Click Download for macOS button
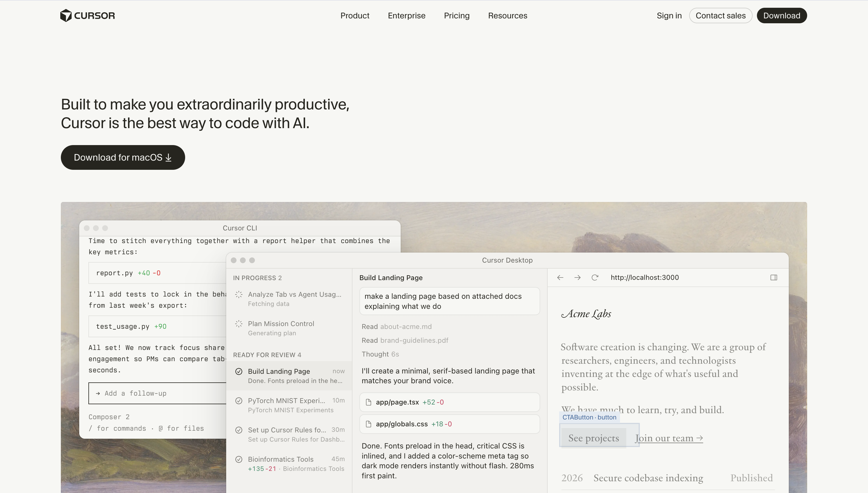 (x=123, y=157)
